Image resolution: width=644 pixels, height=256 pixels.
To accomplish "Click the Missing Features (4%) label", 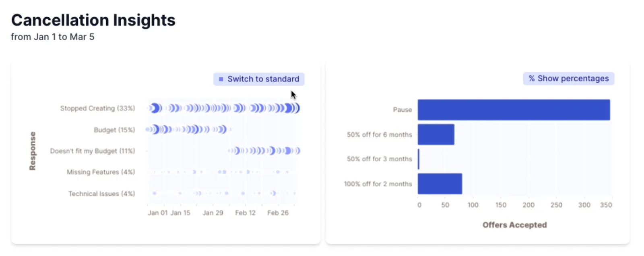I will [x=101, y=172].
